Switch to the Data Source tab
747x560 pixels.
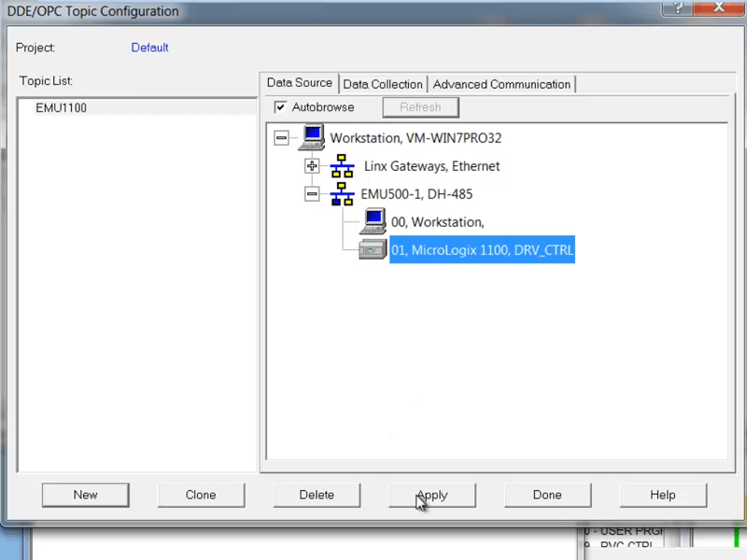click(299, 83)
